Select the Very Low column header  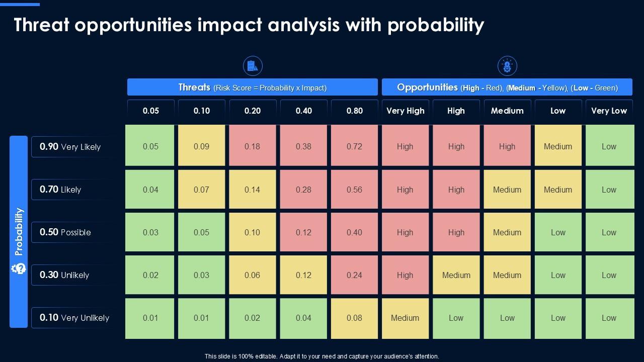click(x=609, y=111)
